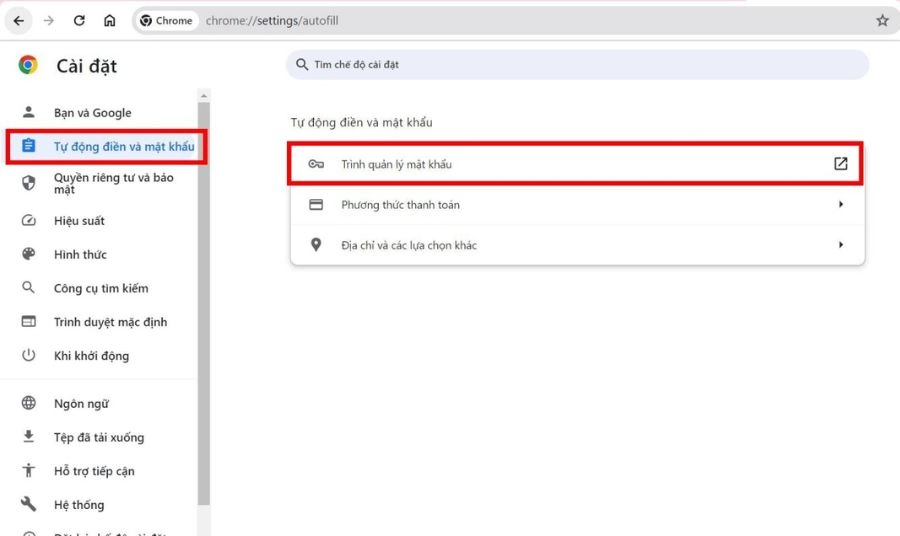Viewport: 900px width, 536px height.
Task: Click the magnifier icon for Công cụ tìm kiếm
Action: 28,287
